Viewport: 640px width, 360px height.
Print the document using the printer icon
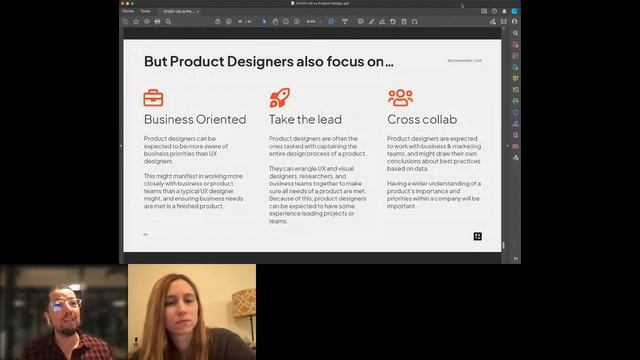(x=157, y=21)
